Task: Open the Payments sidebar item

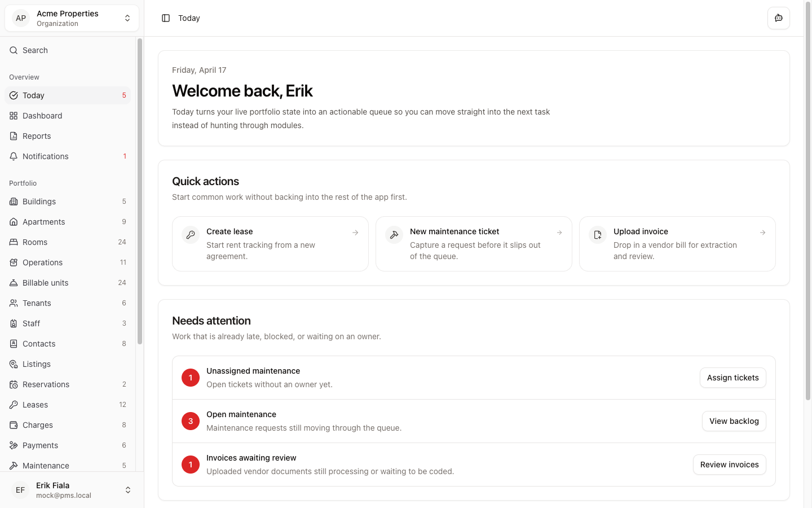Action: (x=40, y=445)
